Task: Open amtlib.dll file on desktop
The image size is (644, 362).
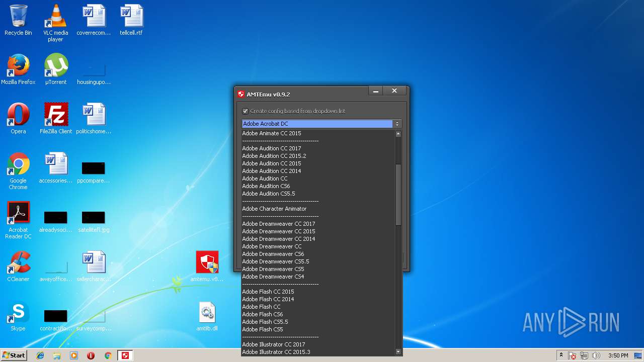Action: coord(207,316)
